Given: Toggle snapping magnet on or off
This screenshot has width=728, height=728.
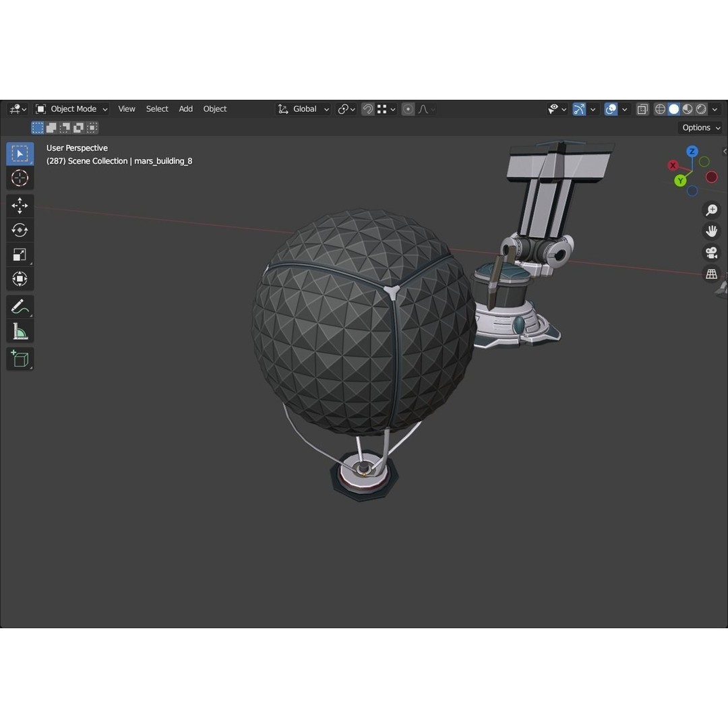Looking at the screenshot, I should tap(368, 109).
